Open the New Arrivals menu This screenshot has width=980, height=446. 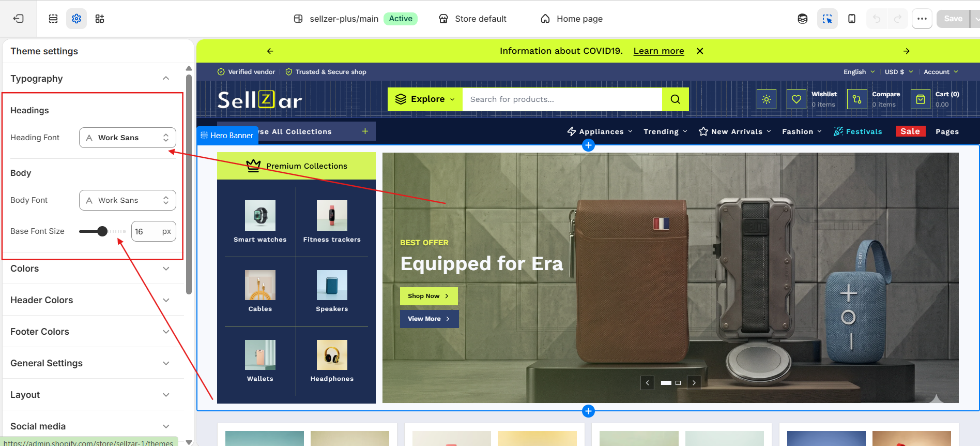click(x=734, y=131)
